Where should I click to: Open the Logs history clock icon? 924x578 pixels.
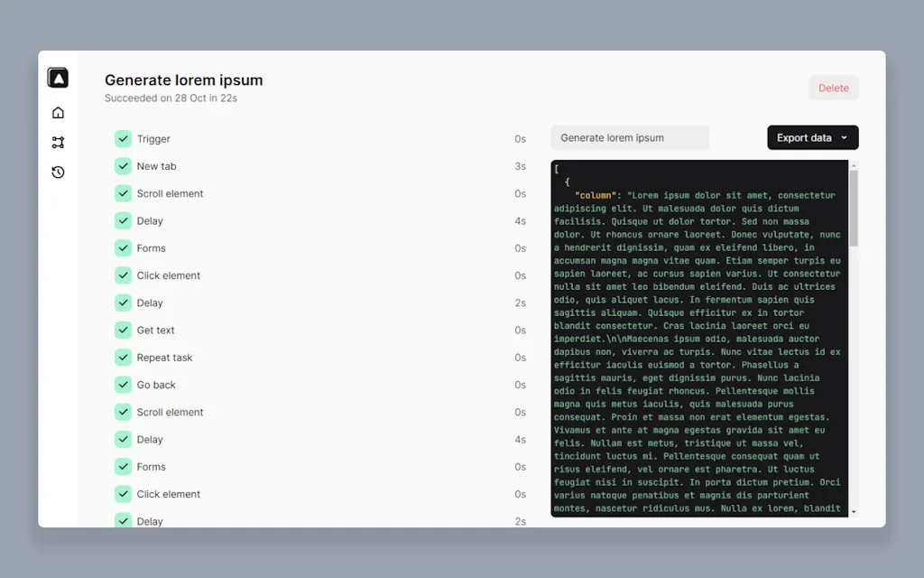[x=58, y=172]
